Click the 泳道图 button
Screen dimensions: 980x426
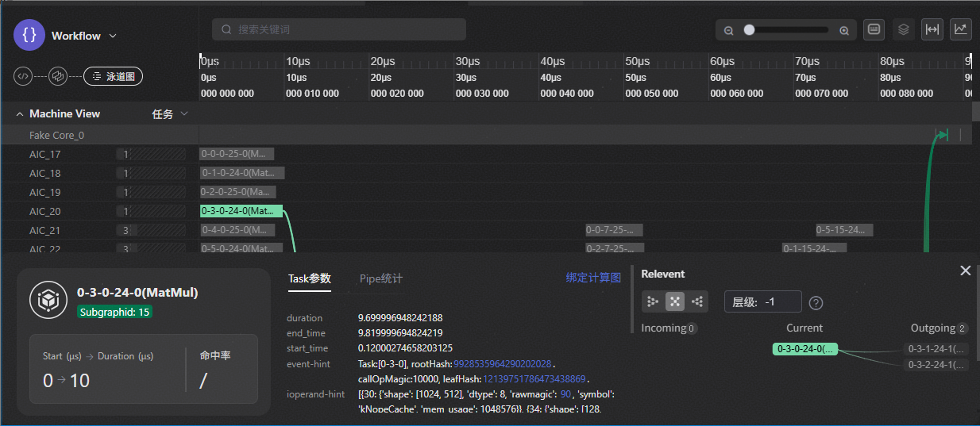pos(113,76)
